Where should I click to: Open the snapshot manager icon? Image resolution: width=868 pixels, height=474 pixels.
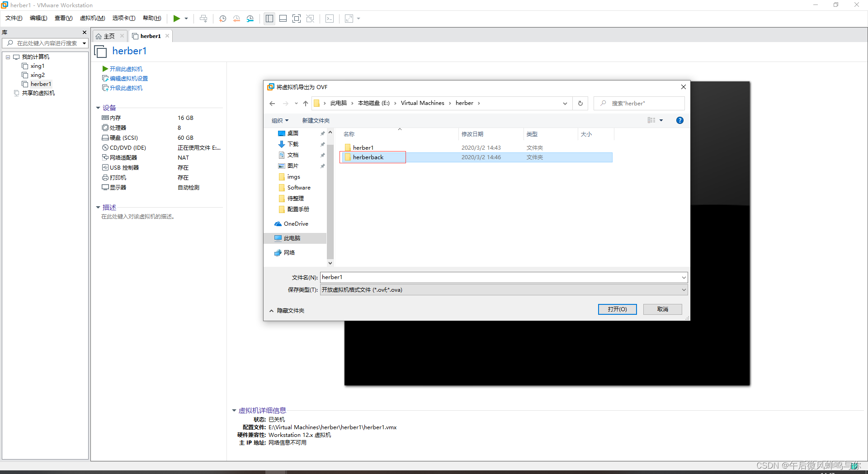pyautogui.click(x=250, y=19)
